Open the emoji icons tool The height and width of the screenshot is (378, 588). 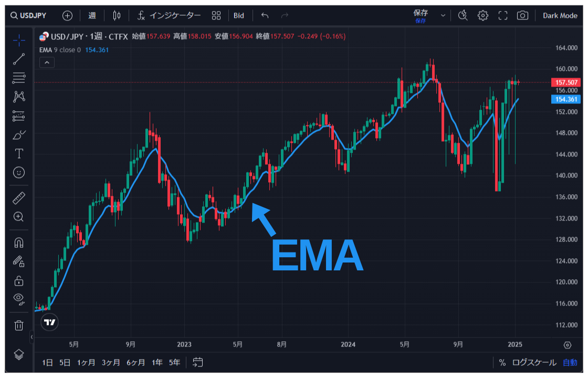click(19, 173)
